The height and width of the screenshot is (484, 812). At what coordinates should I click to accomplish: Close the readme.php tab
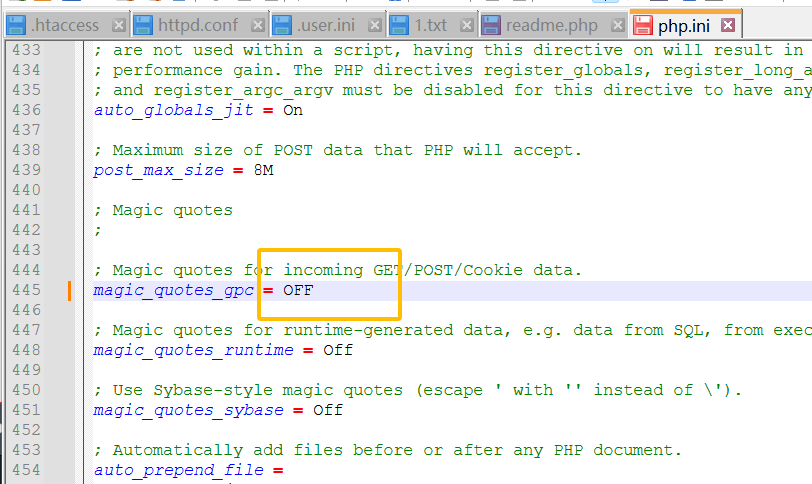pyautogui.click(x=618, y=25)
